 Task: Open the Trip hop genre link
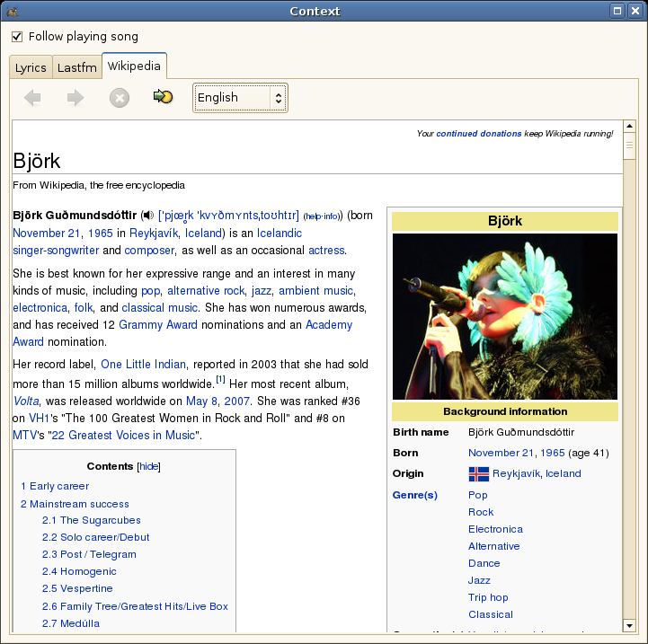[488, 597]
